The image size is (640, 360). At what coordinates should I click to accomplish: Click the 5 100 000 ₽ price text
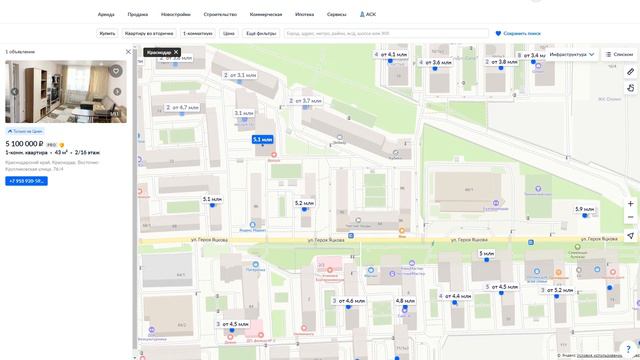point(24,144)
